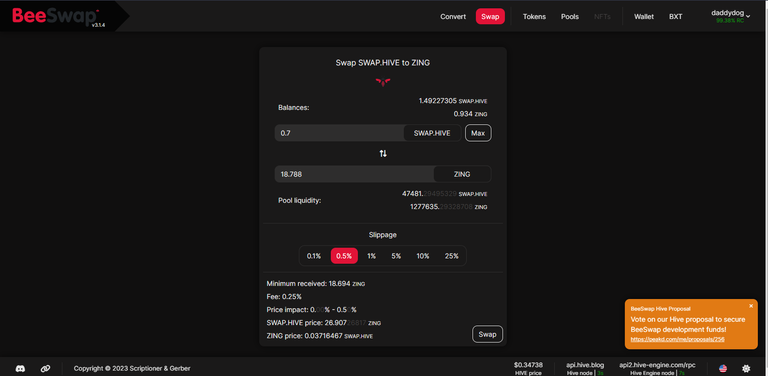Viewport: 768px width, 376px height.
Task: Set slippage to 25%
Action: (452, 256)
